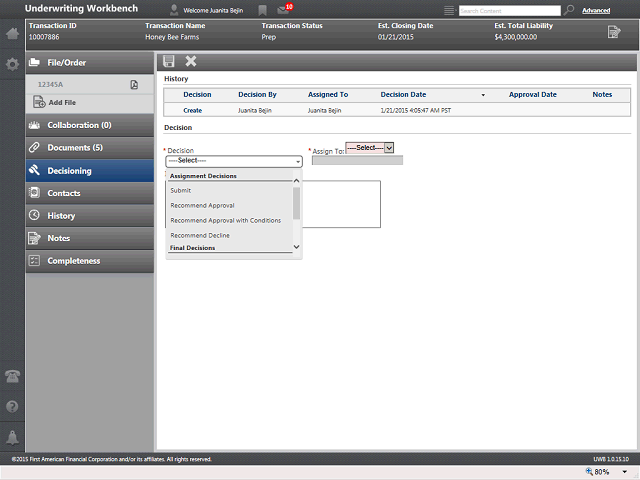Sort by Approval Date column header
640x480 pixels.
pos(533,95)
